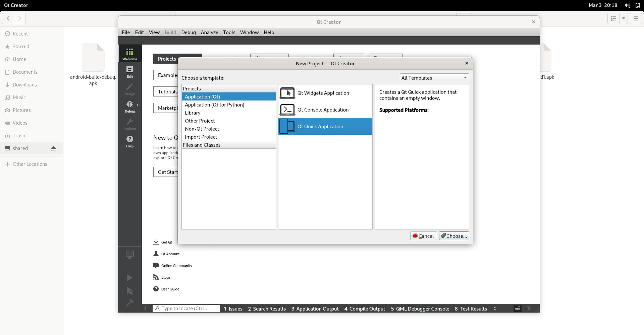The image size is (644, 335).
Task: Open Edit mode in Qt Creator sidebar
Action: pos(130,71)
